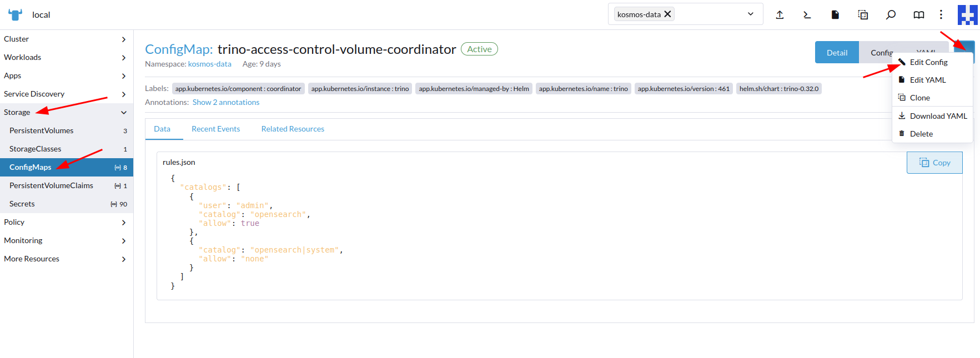Open the resource search magnifier icon
Image resolution: width=980 pixels, height=358 pixels.
point(891,15)
